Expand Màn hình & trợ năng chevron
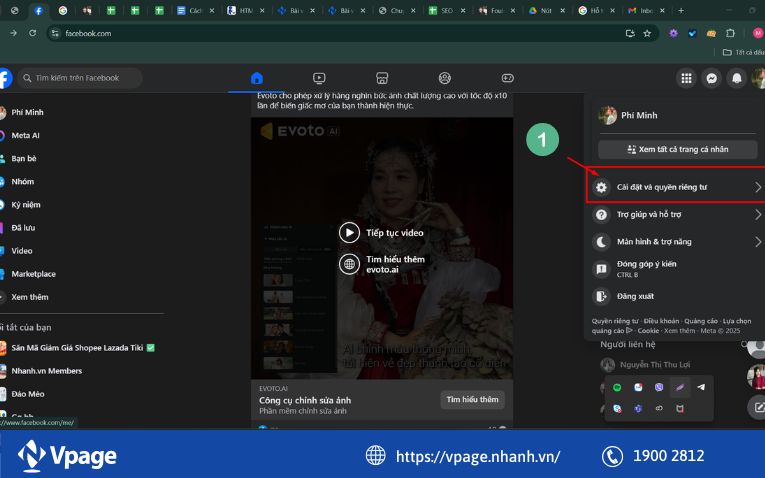Image resolution: width=765 pixels, height=478 pixels. 758,242
